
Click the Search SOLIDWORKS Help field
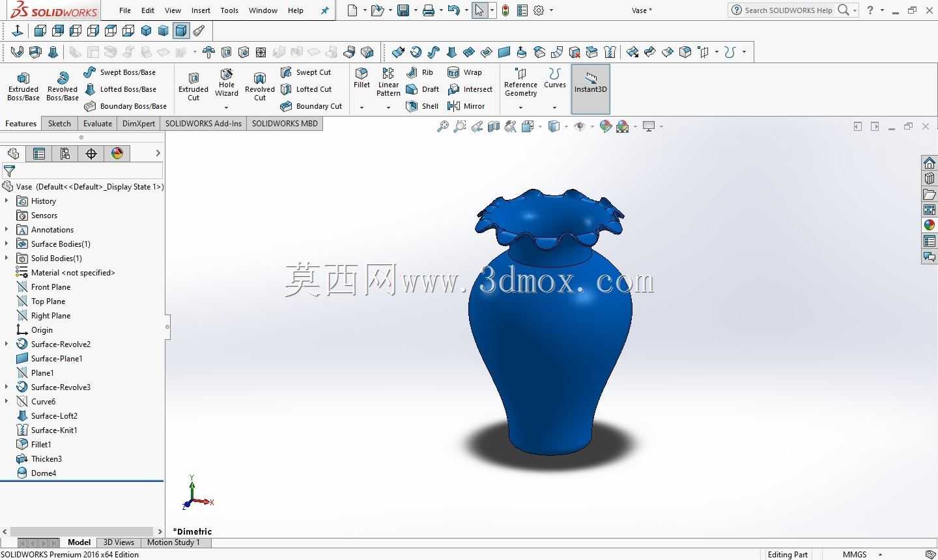coord(788,10)
